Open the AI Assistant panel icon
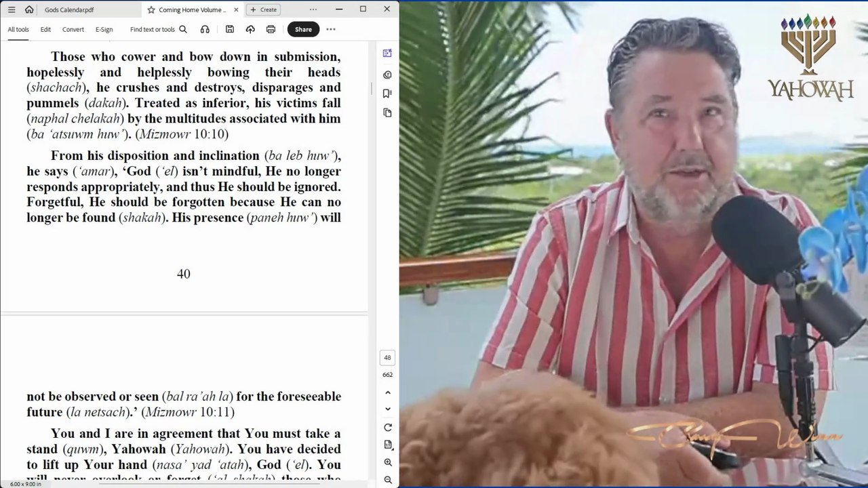 click(387, 54)
